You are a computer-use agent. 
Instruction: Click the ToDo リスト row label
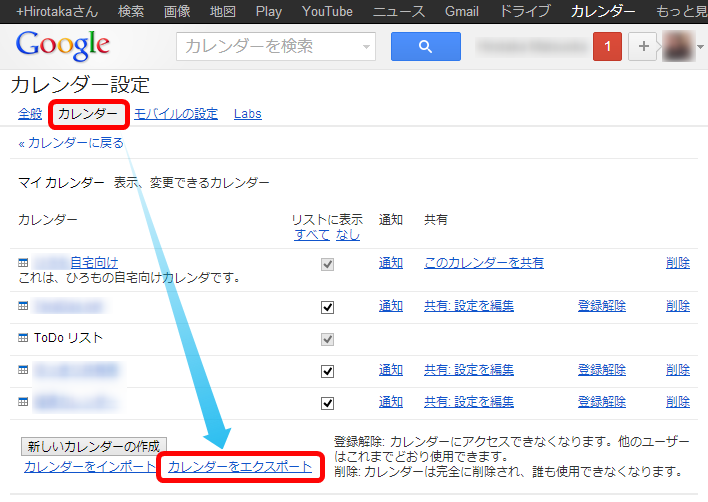[68, 338]
